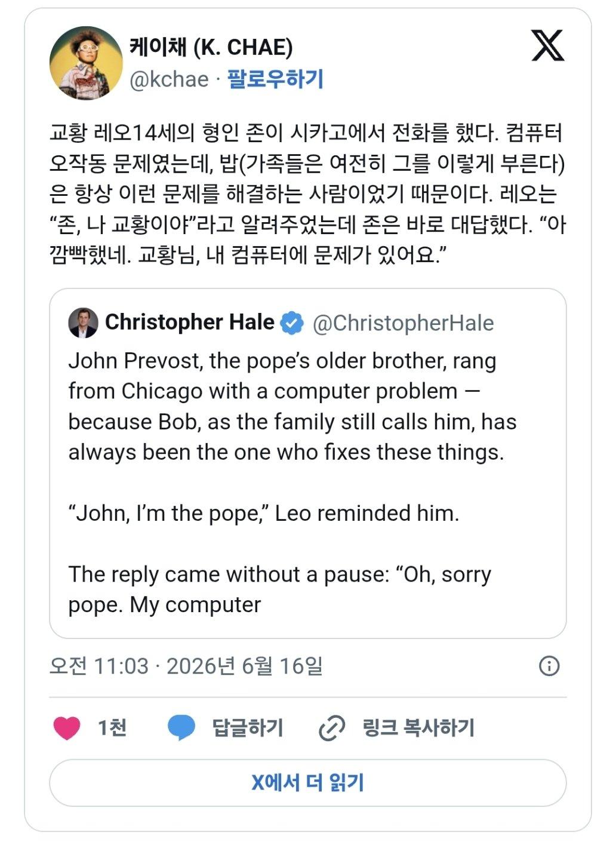Open the @ChristopherHale handle
The height and width of the screenshot is (860, 616).
point(404,323)
